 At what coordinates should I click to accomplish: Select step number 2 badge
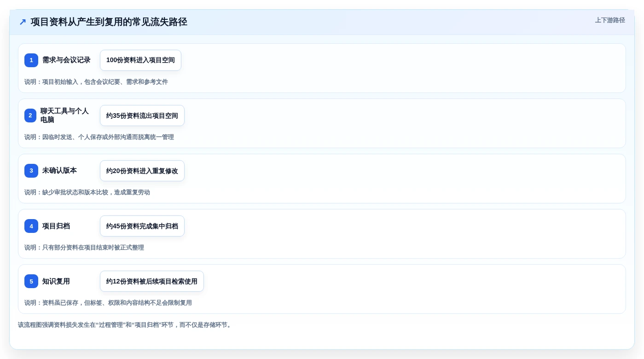tap(30, 116)
